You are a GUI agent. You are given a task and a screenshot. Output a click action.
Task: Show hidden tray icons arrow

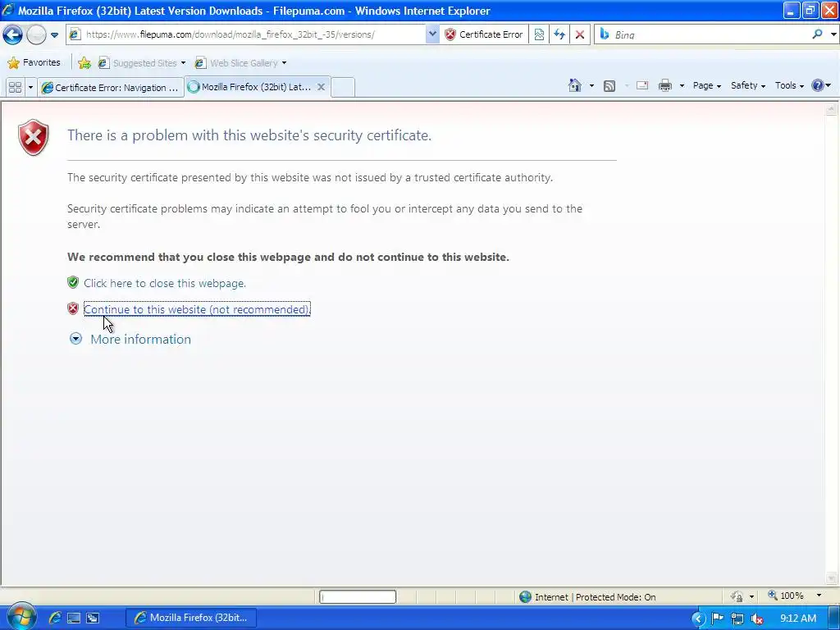tap(697, 619)
